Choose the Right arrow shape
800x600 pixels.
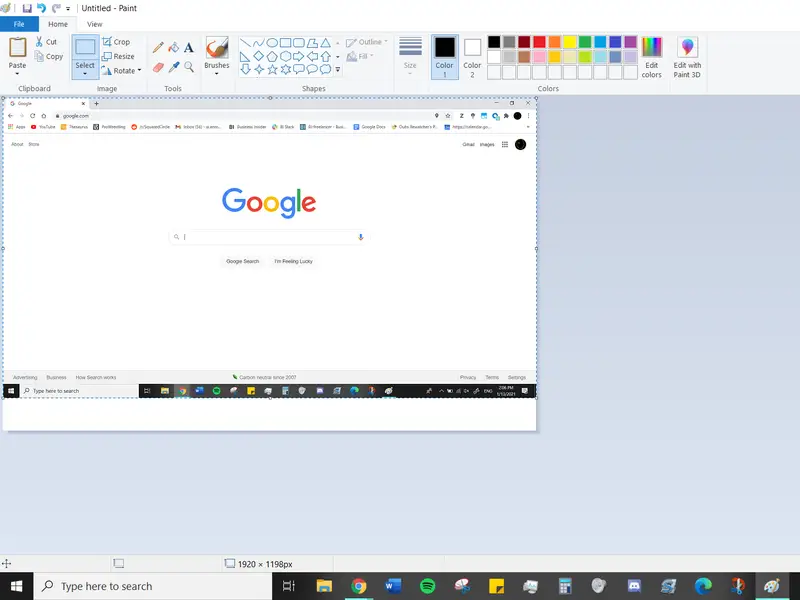[298, 56]
